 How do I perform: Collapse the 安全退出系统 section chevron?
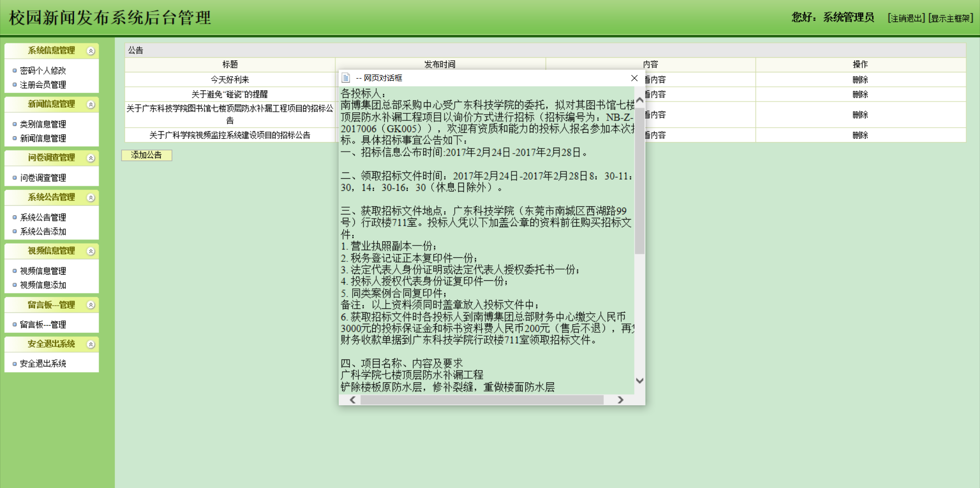coord(91,345)
